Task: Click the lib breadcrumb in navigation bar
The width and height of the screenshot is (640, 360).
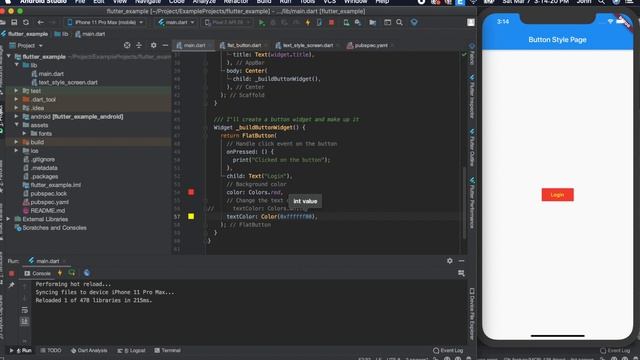Action: 61,34
